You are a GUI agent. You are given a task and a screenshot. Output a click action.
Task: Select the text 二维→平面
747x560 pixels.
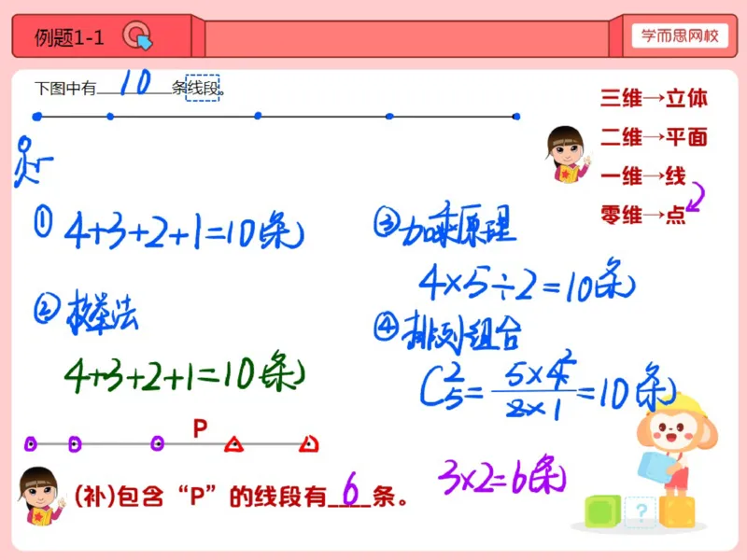654,137
